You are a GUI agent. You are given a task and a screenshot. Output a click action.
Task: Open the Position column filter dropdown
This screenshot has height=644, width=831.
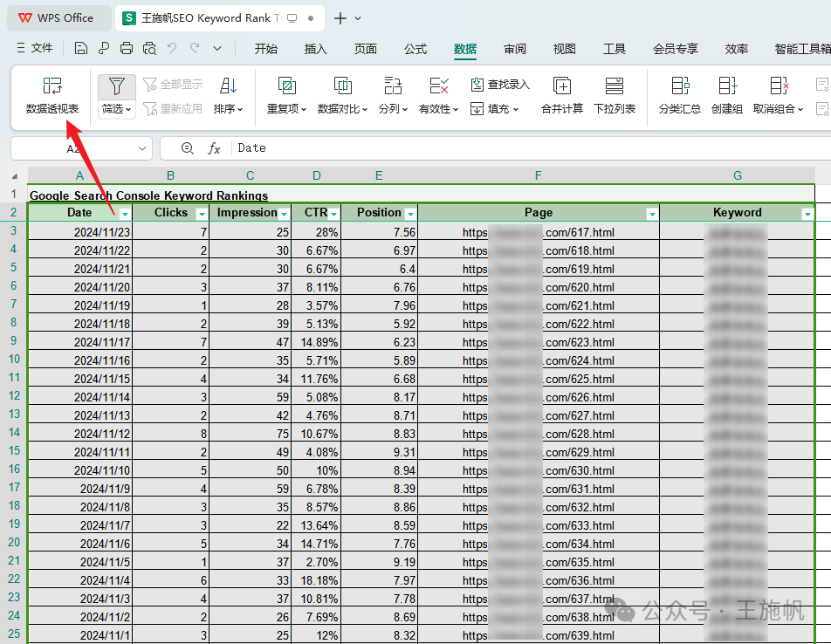[410, 214]
